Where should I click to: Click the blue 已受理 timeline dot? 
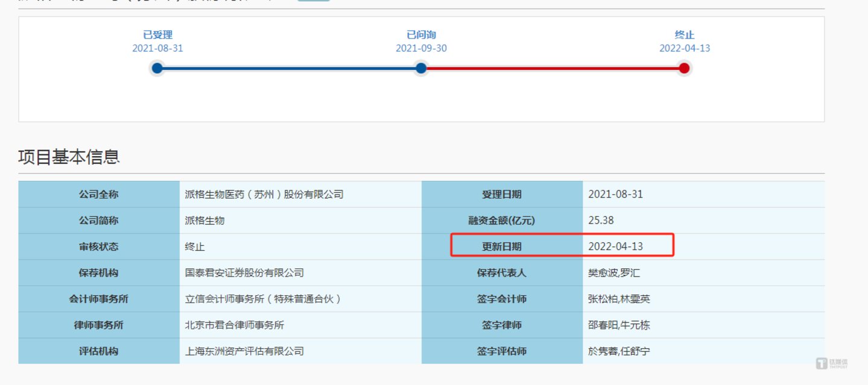[157, 68]
